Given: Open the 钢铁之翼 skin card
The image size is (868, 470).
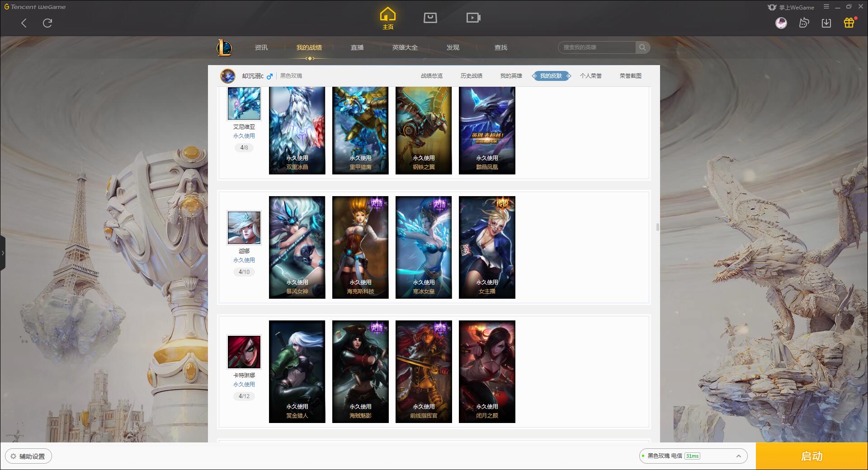Looking at the screenshot, I should click(424, 130).
